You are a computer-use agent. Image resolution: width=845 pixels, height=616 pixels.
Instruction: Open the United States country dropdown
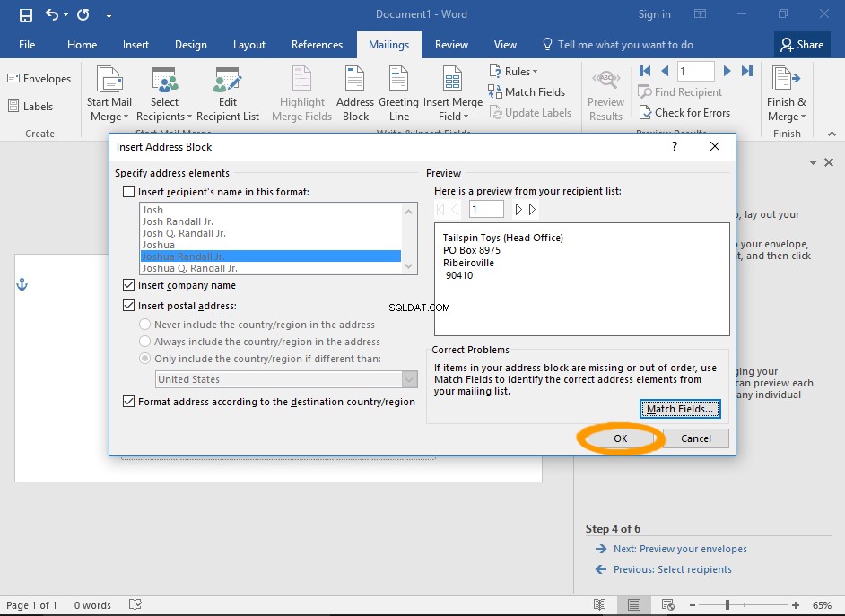coord(410,379)
